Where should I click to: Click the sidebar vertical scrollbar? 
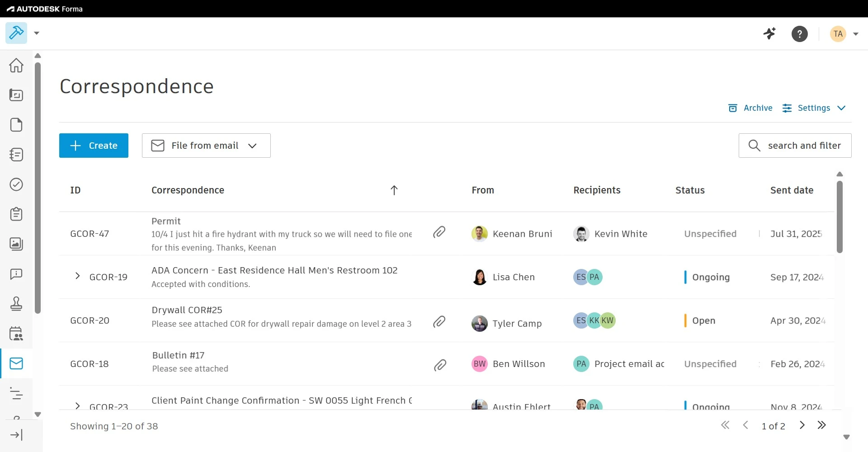tap(38, 188)
